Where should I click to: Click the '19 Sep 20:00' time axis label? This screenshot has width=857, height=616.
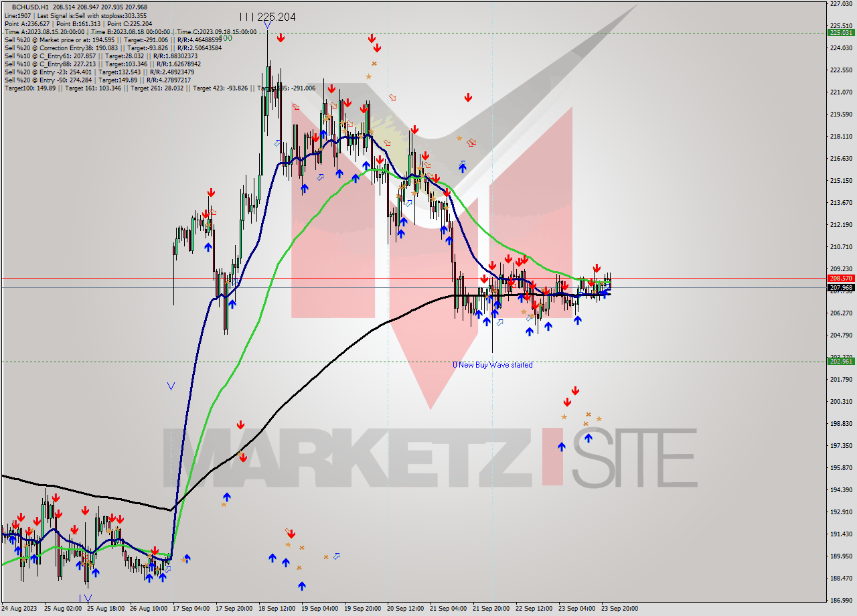pos(363,609)
